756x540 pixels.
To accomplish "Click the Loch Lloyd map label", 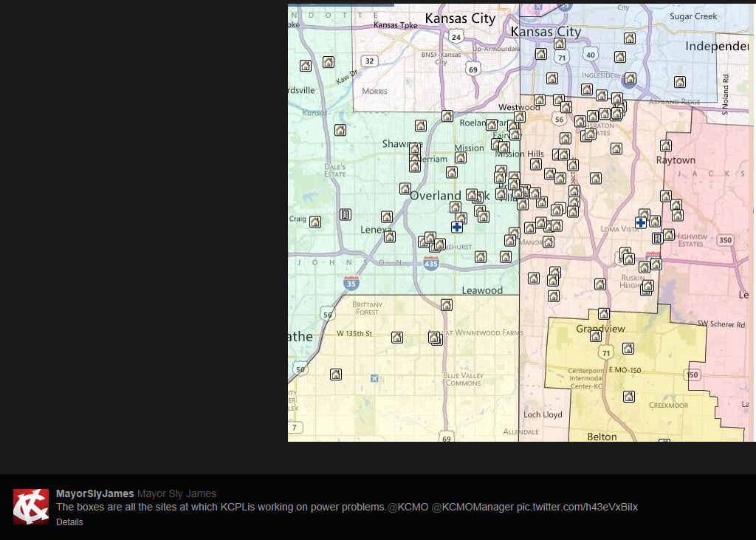I will click(543, 414).
